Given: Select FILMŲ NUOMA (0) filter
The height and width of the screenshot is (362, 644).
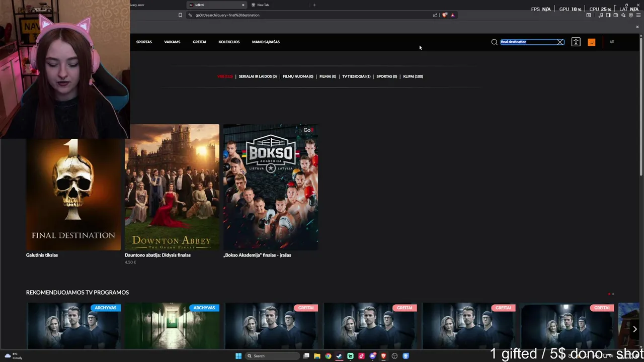Looking at the screenshot, I should [298, 76].
